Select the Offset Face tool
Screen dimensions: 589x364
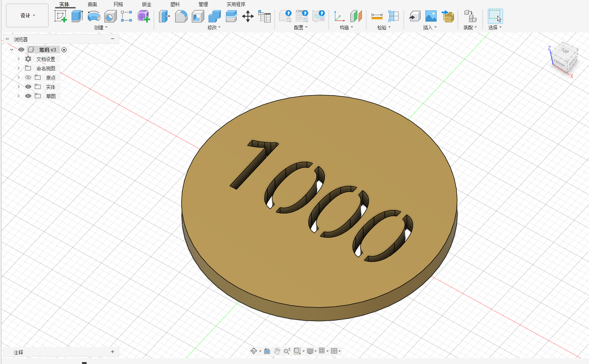[231, 16]
